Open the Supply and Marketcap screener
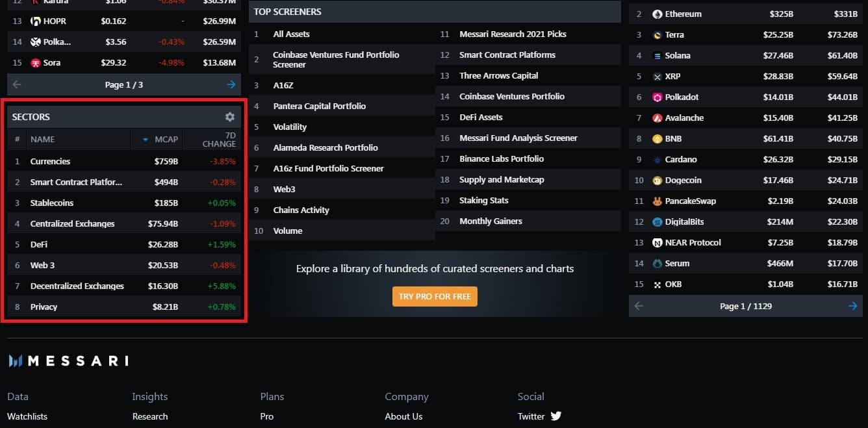868x428 pixels. 502,180
